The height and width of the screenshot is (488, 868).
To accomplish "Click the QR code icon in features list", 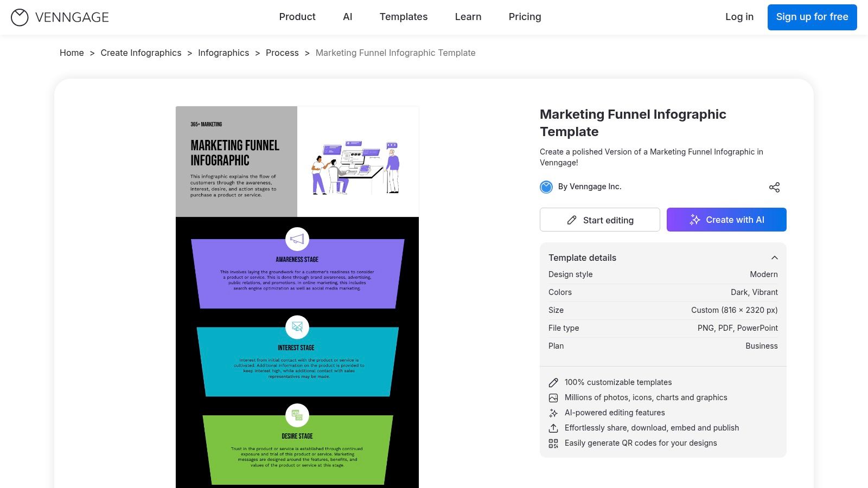I will click(x=553, y=444).
